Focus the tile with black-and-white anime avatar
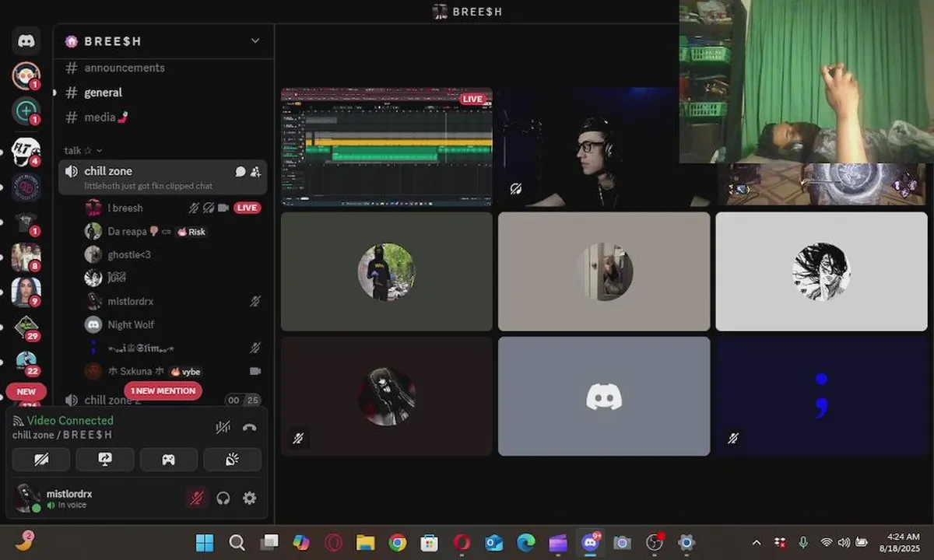This screenshot has height=560, width=934. point(822,271)
